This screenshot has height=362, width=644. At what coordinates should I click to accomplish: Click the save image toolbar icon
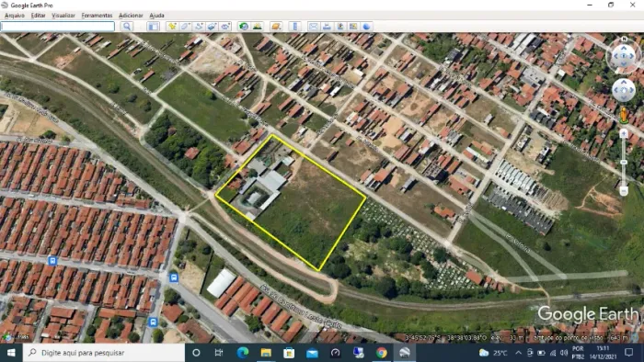click(340, 27)
